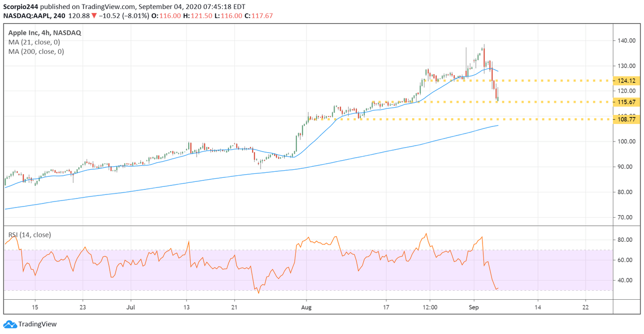Viewport: 644px width, 334px height.
Task: Click the 140.00 price axis label
Action: click(626, 41)
